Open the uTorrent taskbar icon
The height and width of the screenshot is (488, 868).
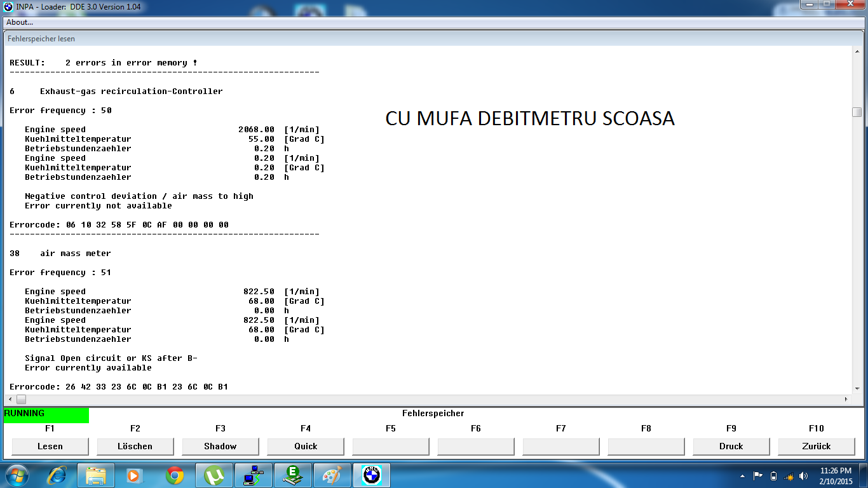pos(214,475)
